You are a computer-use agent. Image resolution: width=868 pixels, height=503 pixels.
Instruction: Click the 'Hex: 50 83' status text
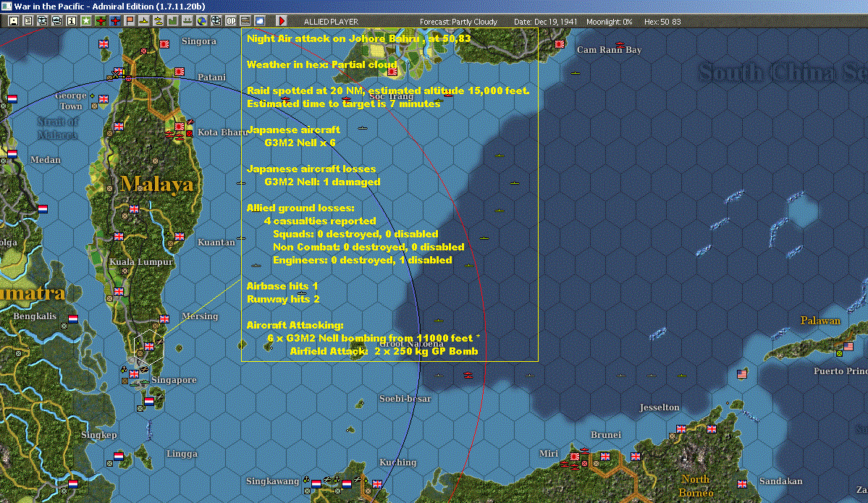(662, 22)
